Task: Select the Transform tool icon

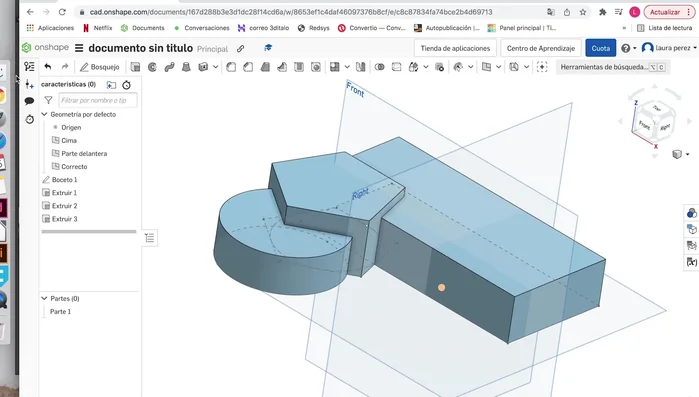Action: 413,67
